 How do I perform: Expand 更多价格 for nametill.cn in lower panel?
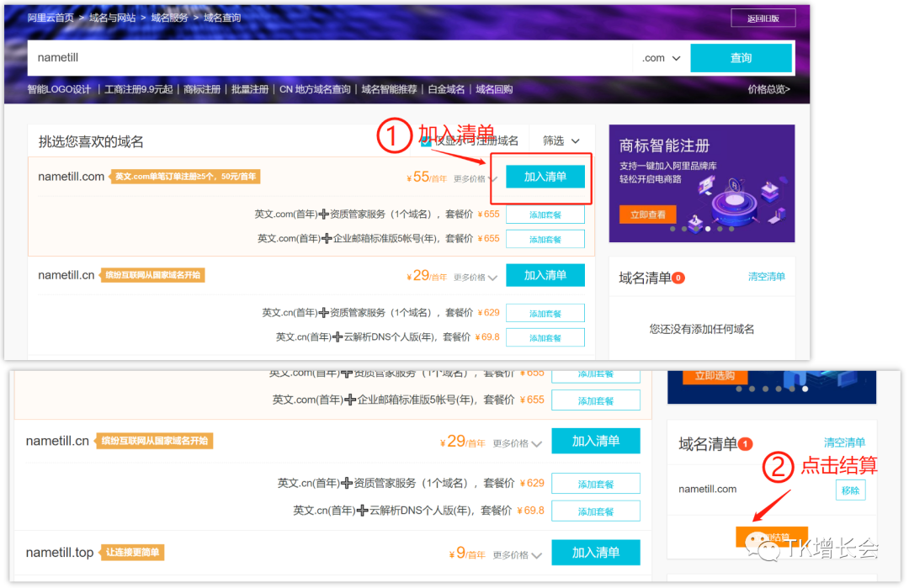[x=517, y=444]
